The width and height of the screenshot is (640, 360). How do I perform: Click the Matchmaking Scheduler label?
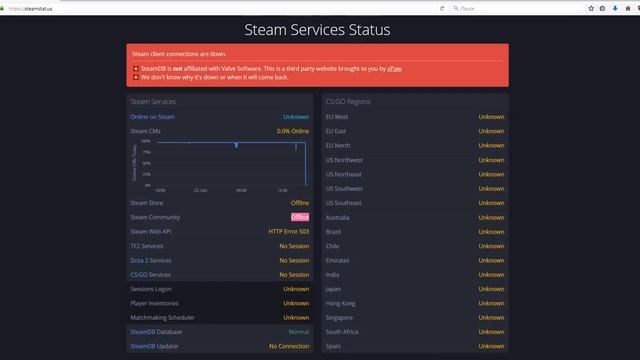pos(162,318)
